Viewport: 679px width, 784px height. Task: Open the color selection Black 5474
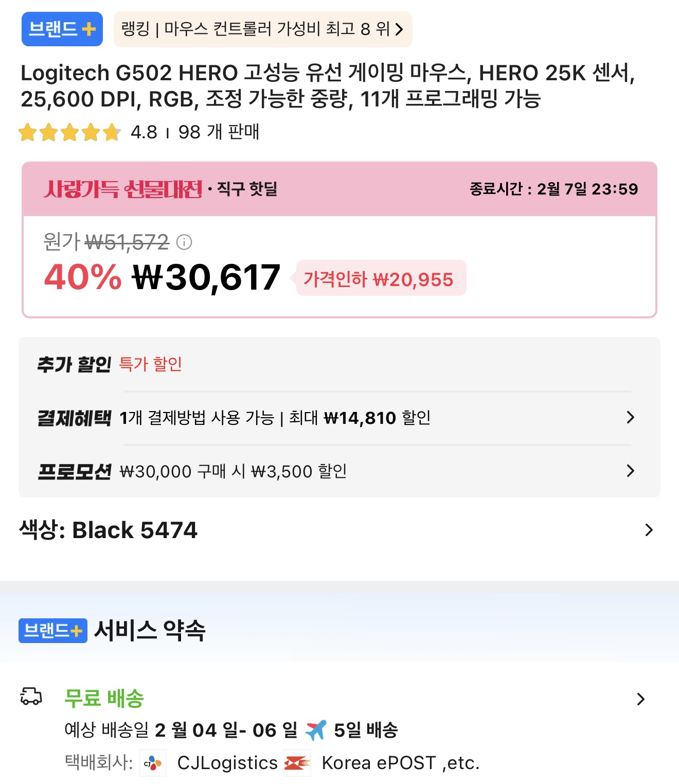pos(649,530)
